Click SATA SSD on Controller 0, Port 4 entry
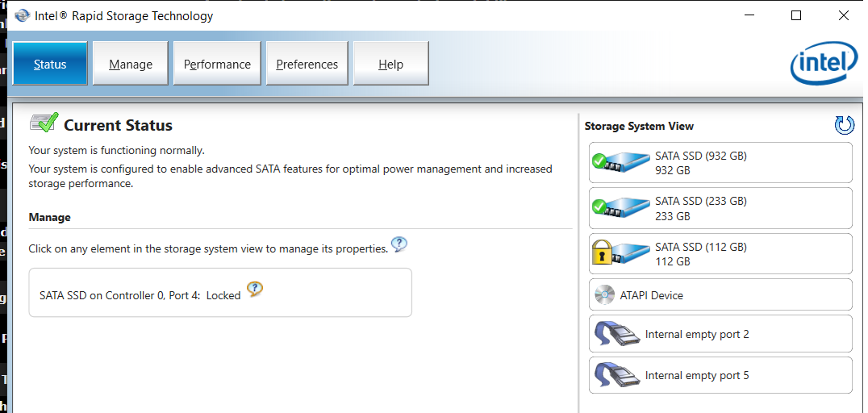The height and width of the screenshot is (413, 868). click(140, 295)
